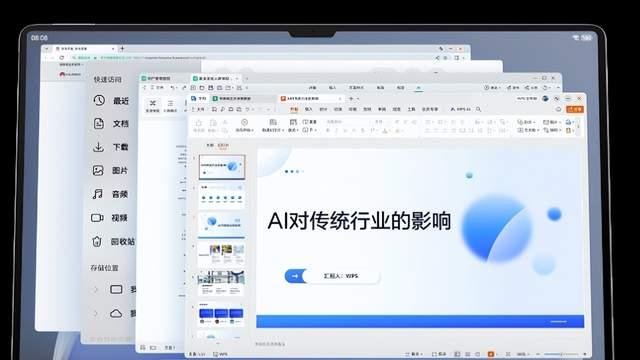Switch to 插入 tab in WPS Presentation
Viewport: 640px width, 360px height.
pos(309,109)
